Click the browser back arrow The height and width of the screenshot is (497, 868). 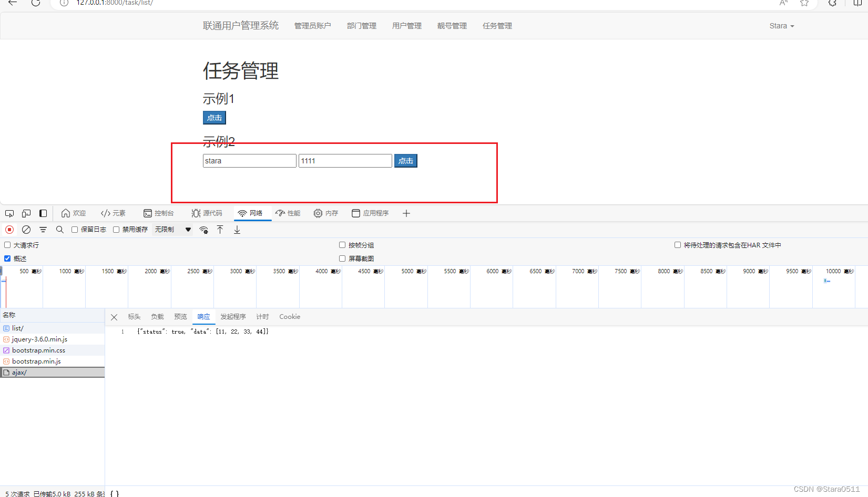13,3
